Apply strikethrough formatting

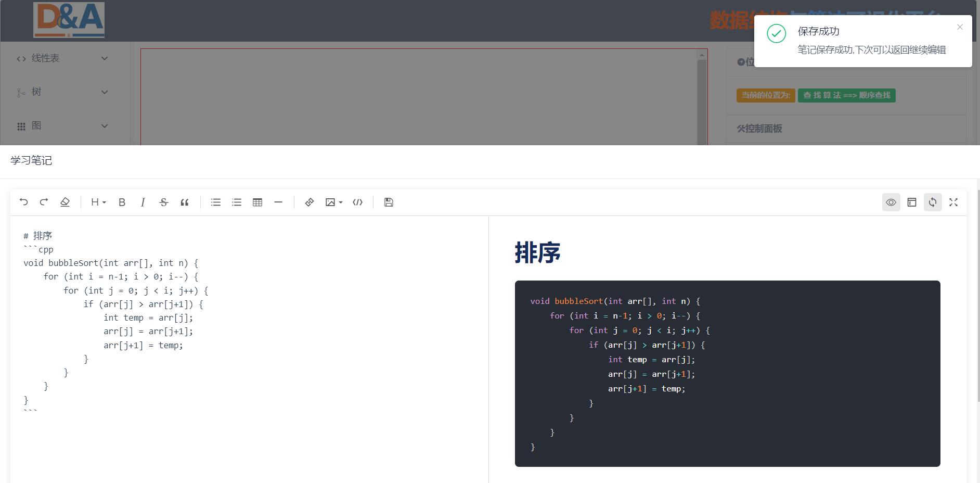[x=164, y=202]
